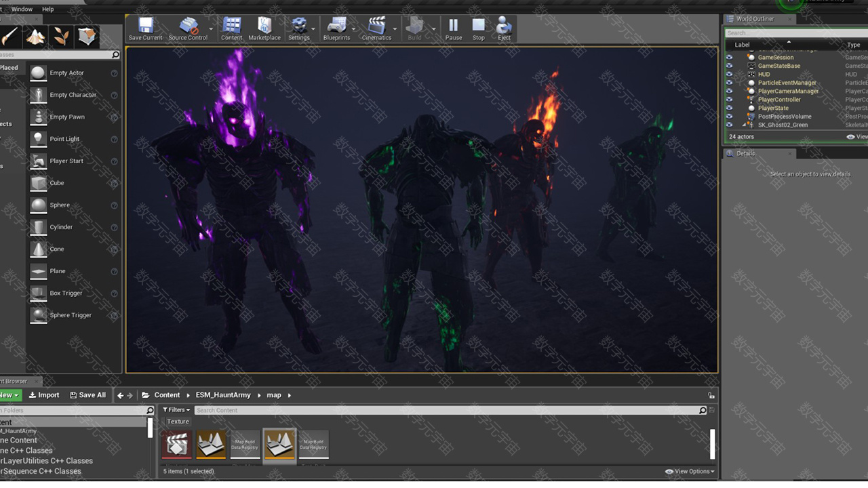This screenshot has height=488, width=868.
Task: Open the Source Control dropdown arrow
Action: tap(211, 29)
